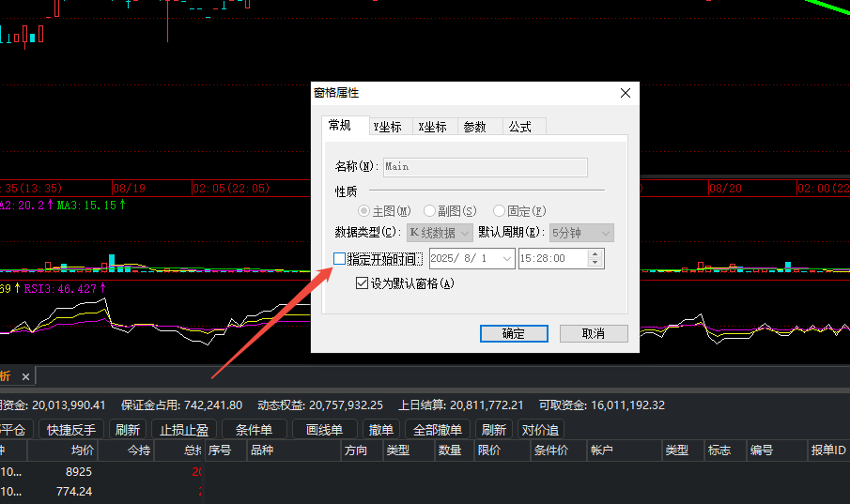This screenshot has width=850, height=504.
Task: Open the start date picker dropdown
Action: 507,258
